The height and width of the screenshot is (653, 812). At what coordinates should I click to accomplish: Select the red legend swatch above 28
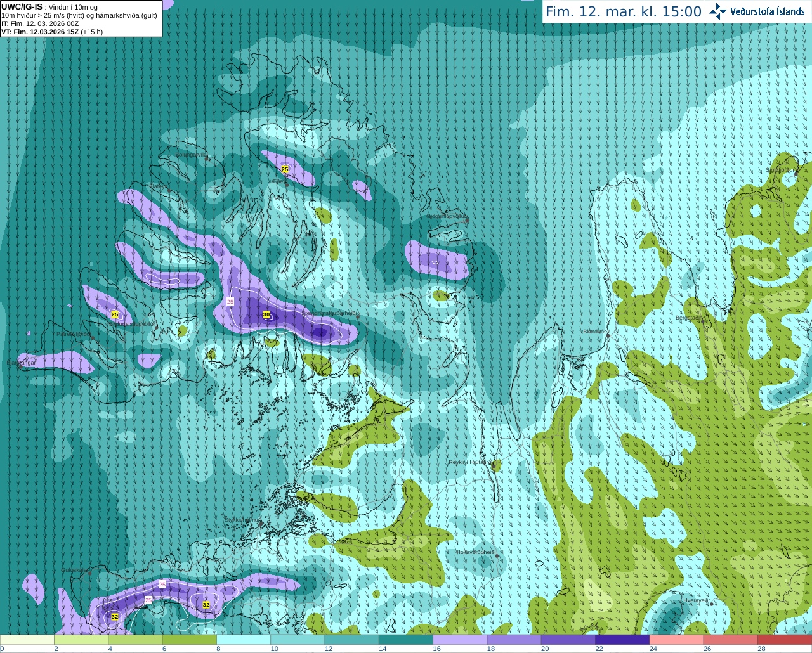coord(785,640)
